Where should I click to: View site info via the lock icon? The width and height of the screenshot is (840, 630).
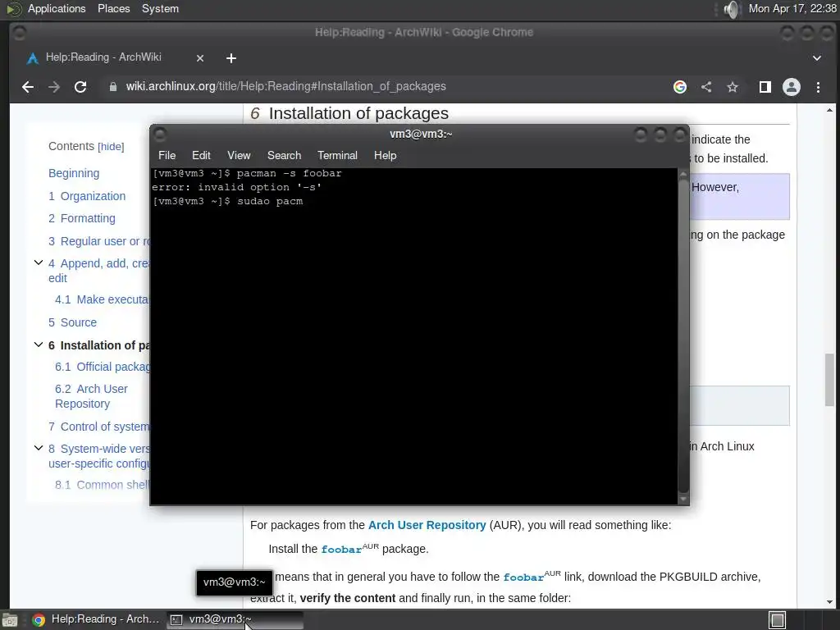point(113,87)
